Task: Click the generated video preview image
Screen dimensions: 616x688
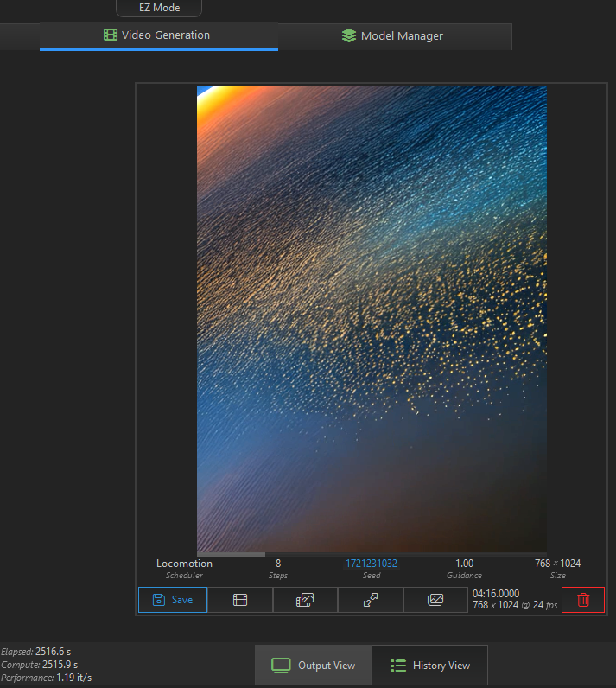Action: pos(372,319)
